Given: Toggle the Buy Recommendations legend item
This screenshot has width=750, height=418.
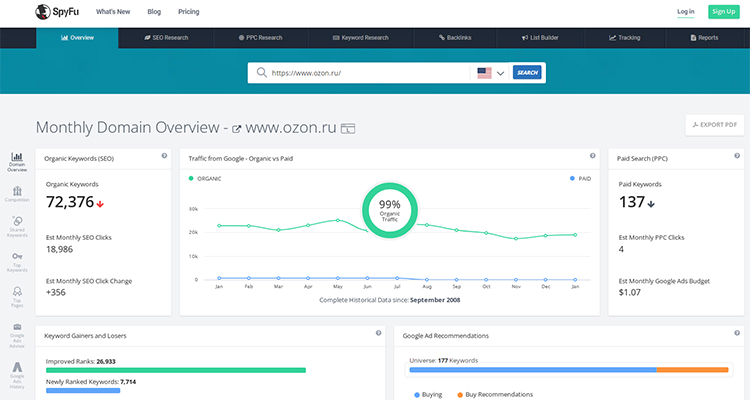Looking at the screenshot, I should (495, 395).
